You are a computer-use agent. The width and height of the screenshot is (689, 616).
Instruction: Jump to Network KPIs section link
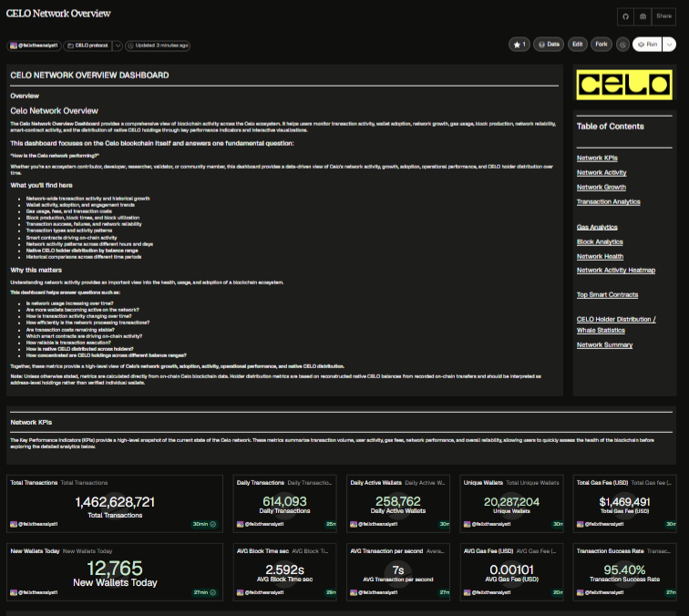[597, 159]
